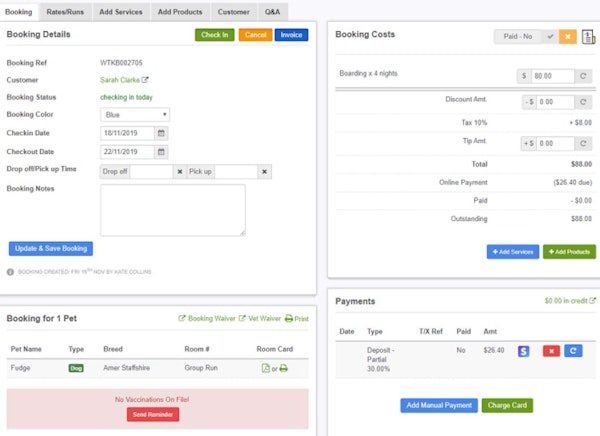This screenshot has height=436, width=600.
Task: Open the Booking Waiver link
Action: (x=207, y=318)
